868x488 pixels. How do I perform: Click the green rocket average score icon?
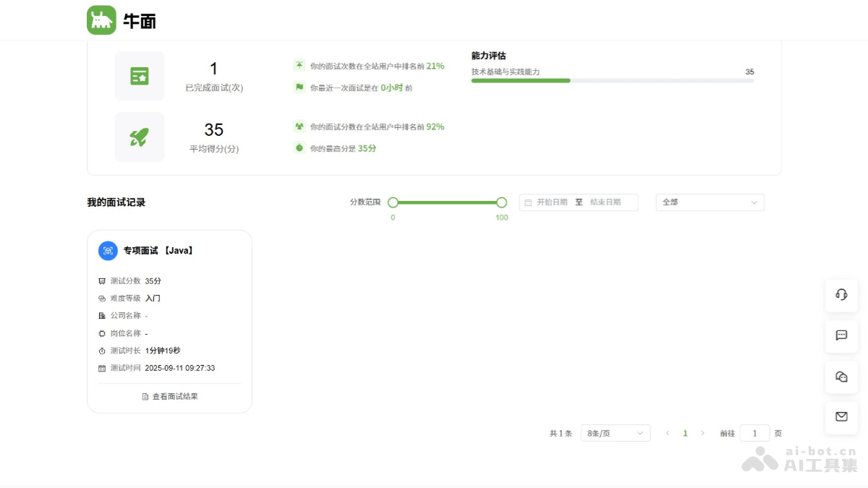139,137
